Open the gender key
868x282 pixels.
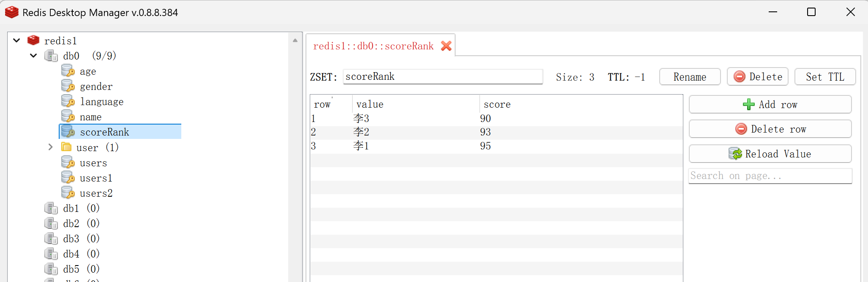(x=96, y=87)
